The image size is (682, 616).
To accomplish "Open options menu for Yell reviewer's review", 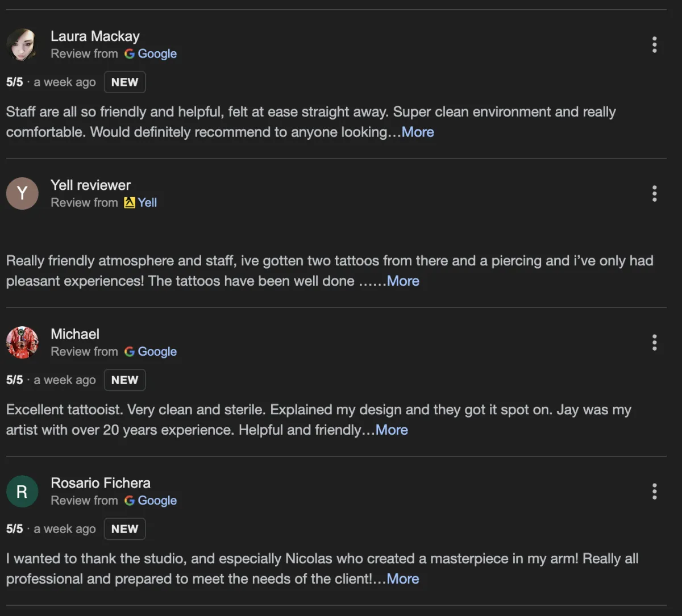I will tap(654, 193).
